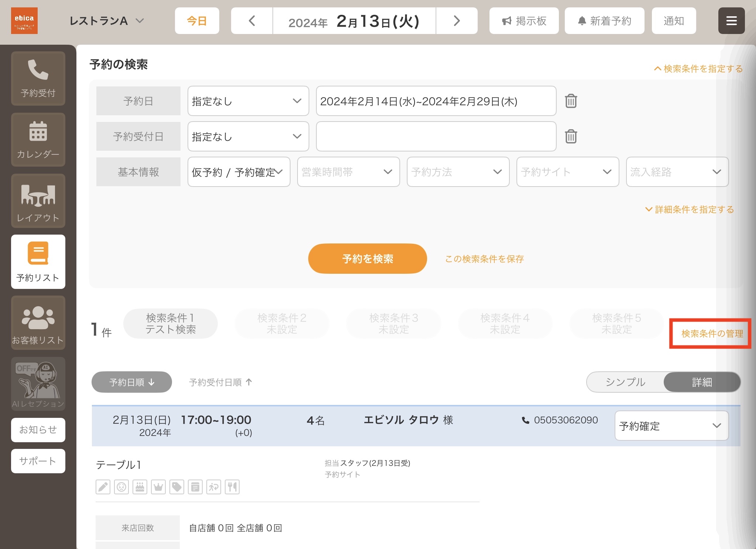The image size is (756, 549).
Task: Click the crown VIP icon
Action: [158, 487]
